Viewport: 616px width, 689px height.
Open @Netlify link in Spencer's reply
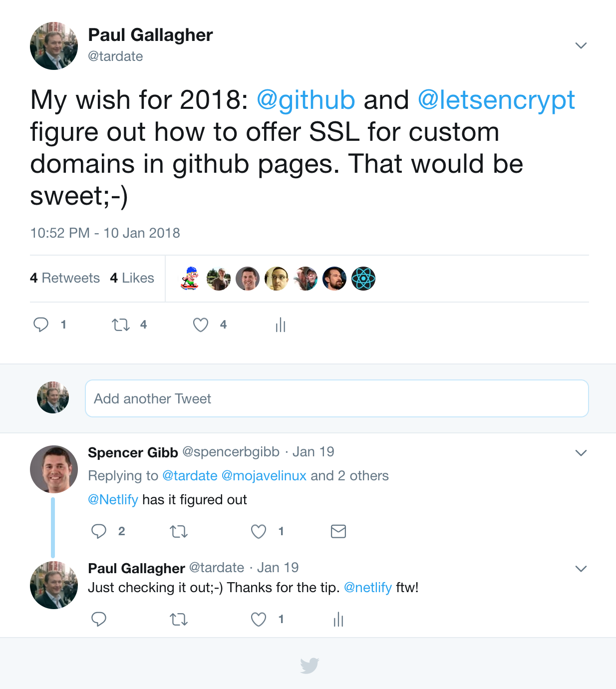113,500
